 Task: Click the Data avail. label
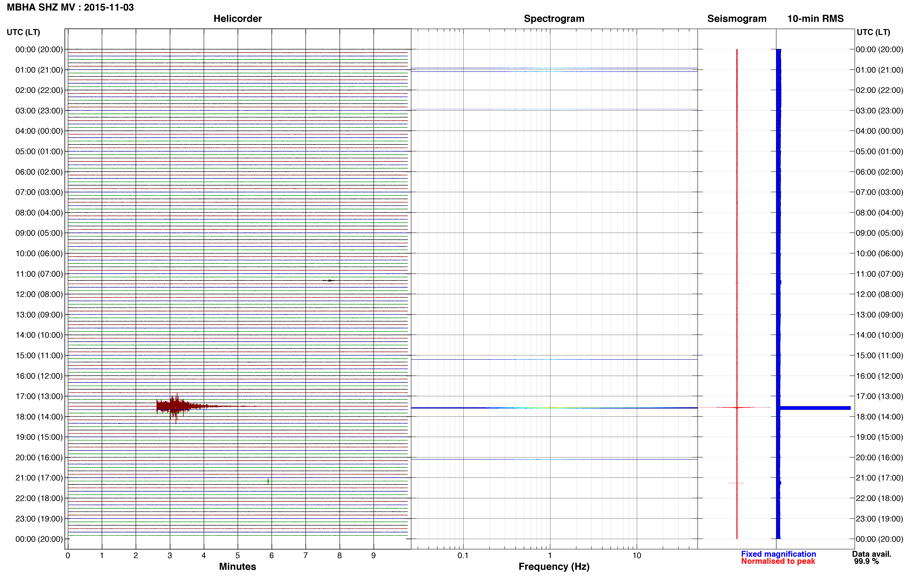872,554
